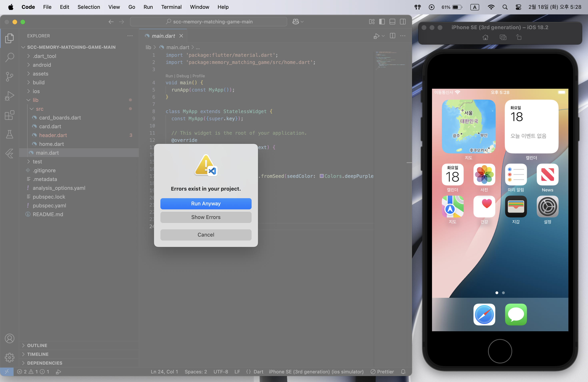Open the Explorer view in activity bar
Screen dimensions: 588x382
(x=9, y=38)
